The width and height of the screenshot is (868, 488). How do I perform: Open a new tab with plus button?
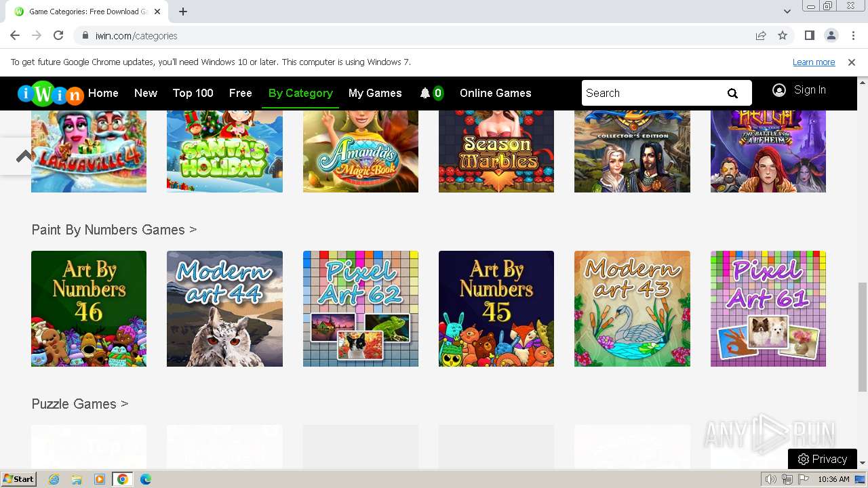coord(183,12)
